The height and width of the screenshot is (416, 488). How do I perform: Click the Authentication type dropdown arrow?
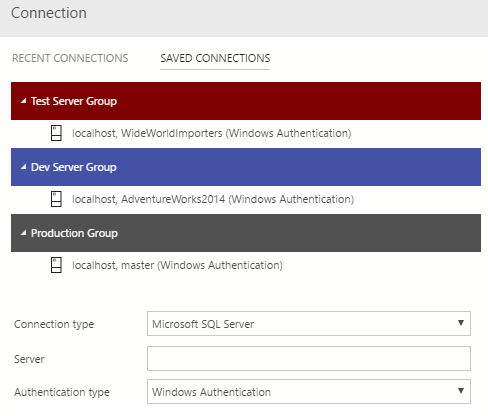(461, 391)
